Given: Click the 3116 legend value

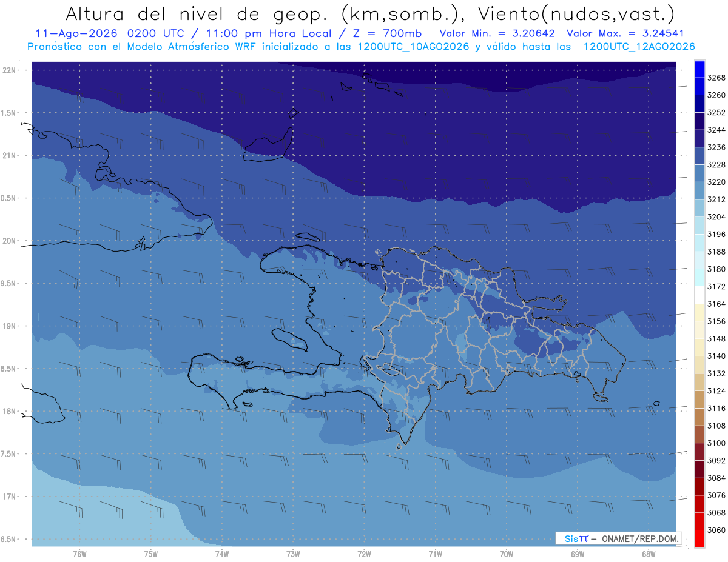Looking at the screenshot, I should 716,408.
